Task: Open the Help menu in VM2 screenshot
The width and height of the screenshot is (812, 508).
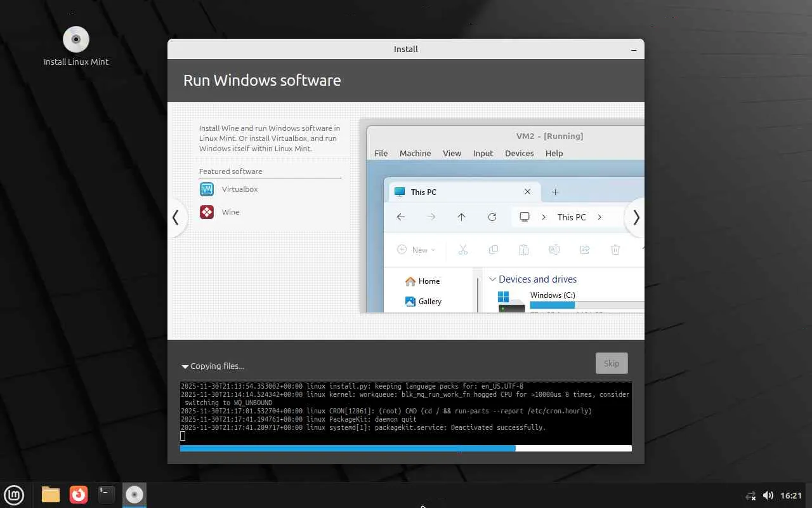Action: [554, 153]
